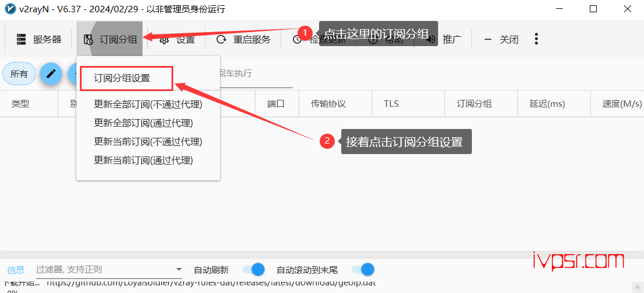Viewport: 644px width, 293px height.
Task: Minimize the v2rayN window
Action: pyautogui.click(x=559, y=9)
